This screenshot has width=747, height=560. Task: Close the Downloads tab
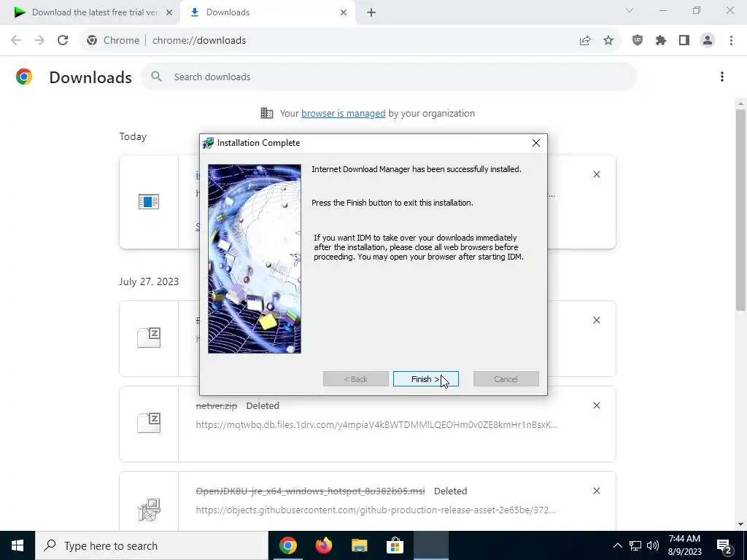tap(344, 12)
